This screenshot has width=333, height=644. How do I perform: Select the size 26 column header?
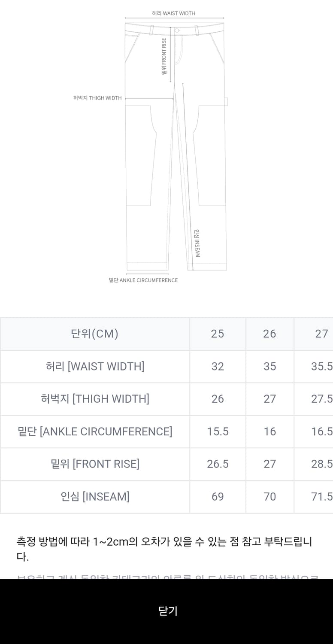coord(269,334)
